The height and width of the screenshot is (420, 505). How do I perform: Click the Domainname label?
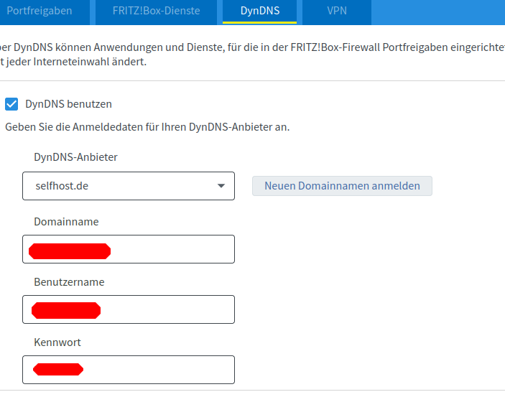66,222
